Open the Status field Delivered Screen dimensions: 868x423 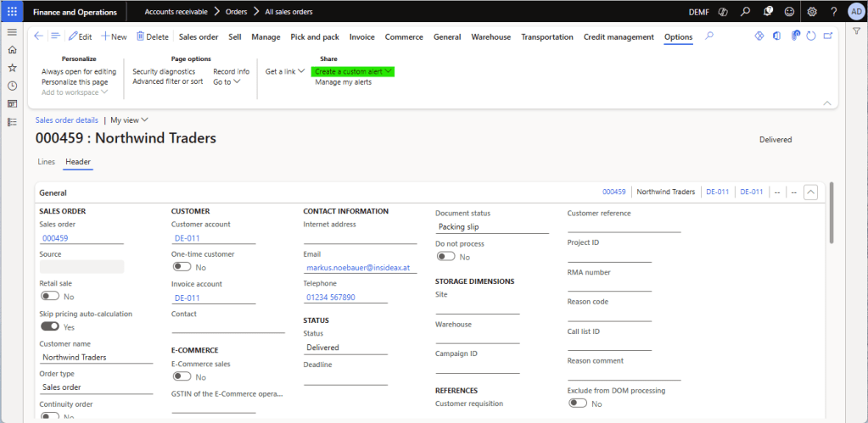345,348
